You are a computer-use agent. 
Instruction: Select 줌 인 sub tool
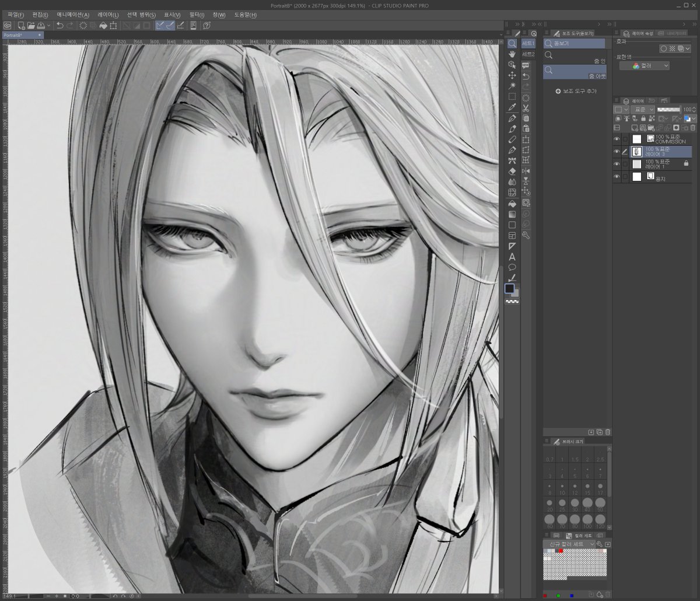pos(575,57)
